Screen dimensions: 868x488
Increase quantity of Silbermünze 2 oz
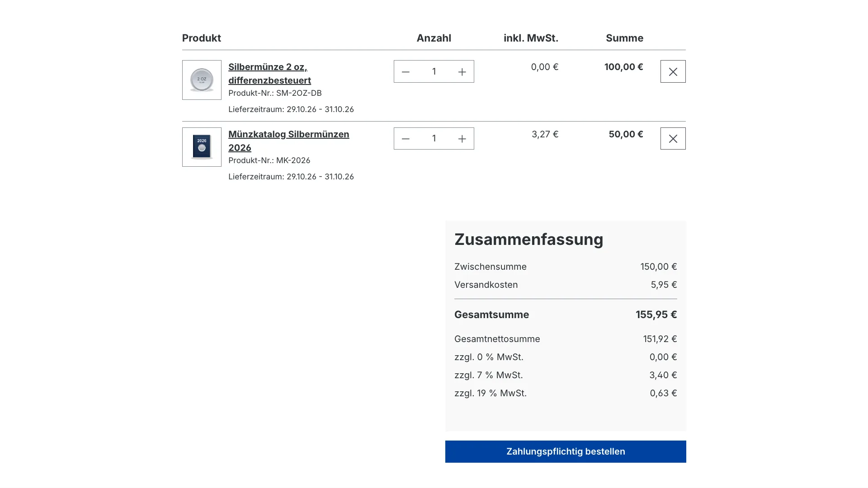pos(462,72)
